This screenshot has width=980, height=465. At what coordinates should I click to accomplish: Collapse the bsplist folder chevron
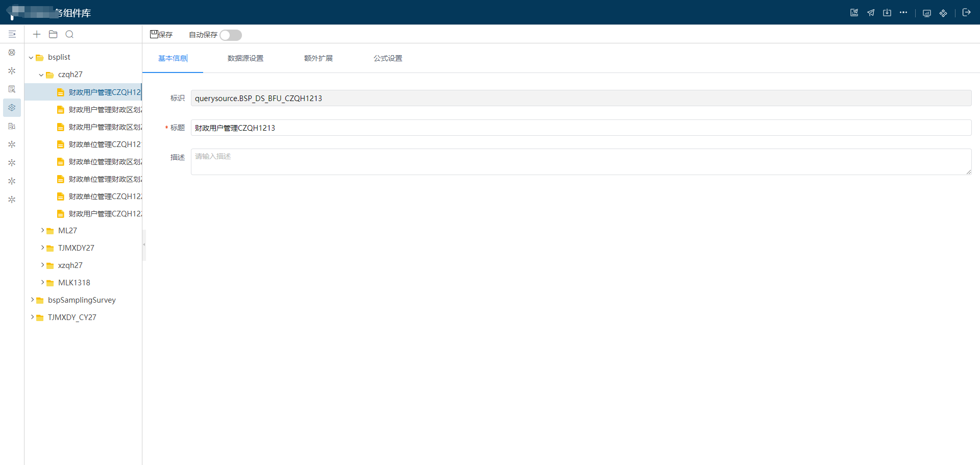(x=31, y=58)
